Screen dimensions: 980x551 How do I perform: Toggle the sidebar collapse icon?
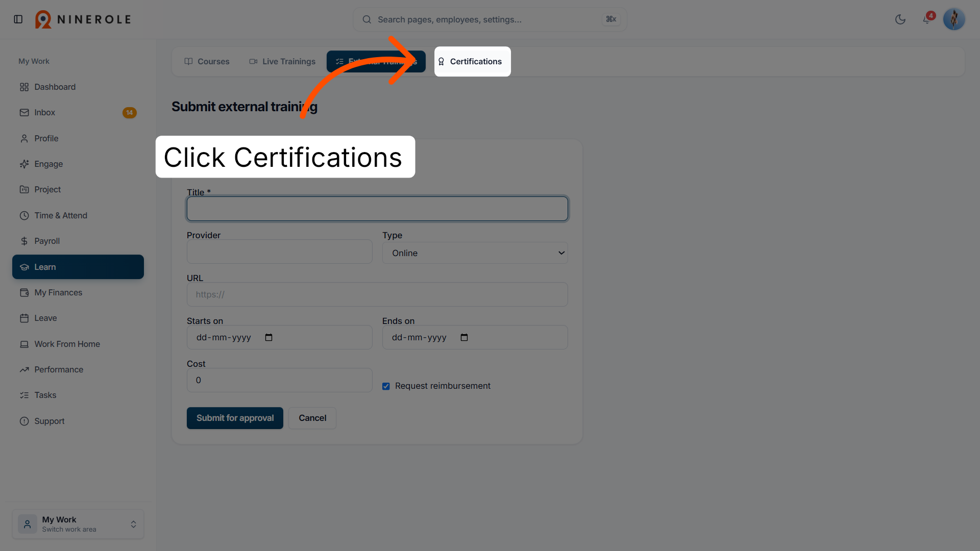[x=18, y=19]
